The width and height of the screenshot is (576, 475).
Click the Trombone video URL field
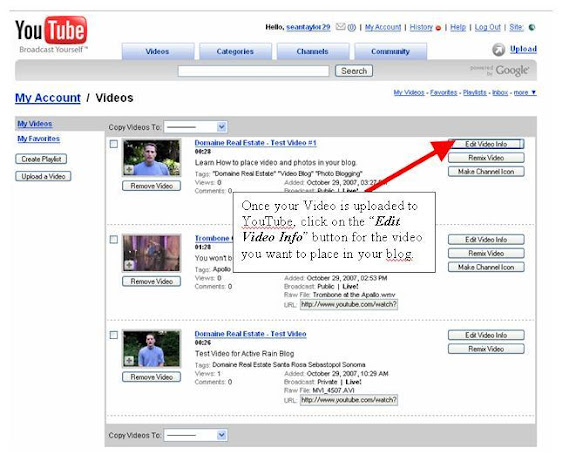pos(349,305)
